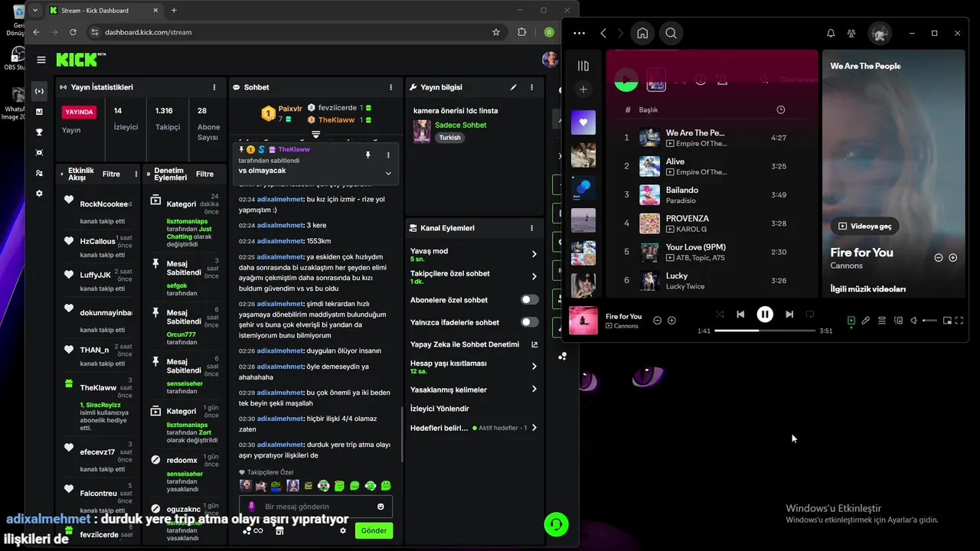Skip to next track in Spotify

789,314
